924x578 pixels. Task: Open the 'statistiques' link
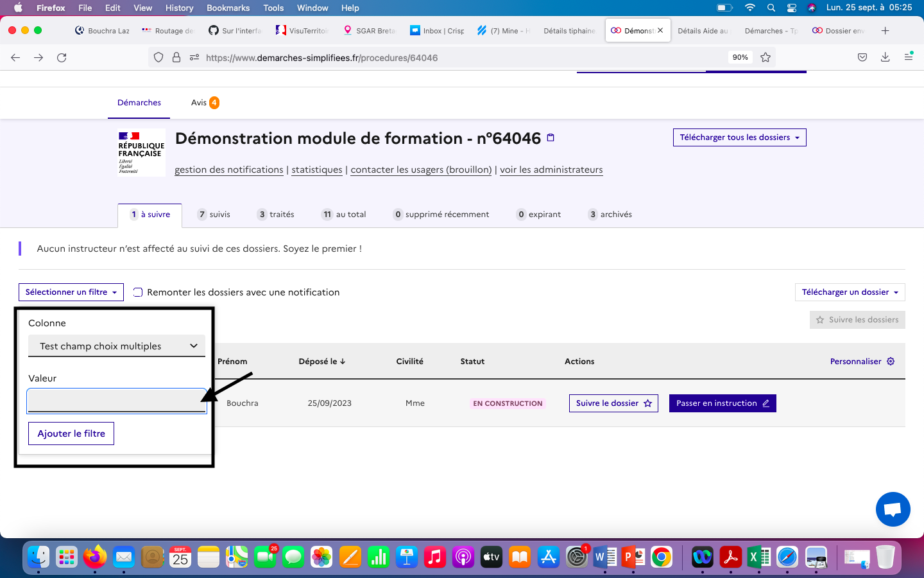click(x=316, y=170)
